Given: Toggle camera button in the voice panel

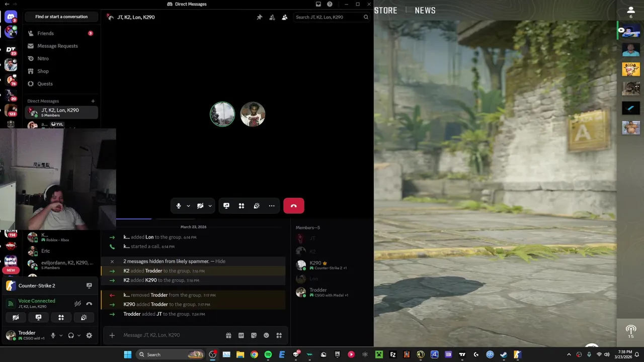Looking at the screenshot, I should [16, 317].
